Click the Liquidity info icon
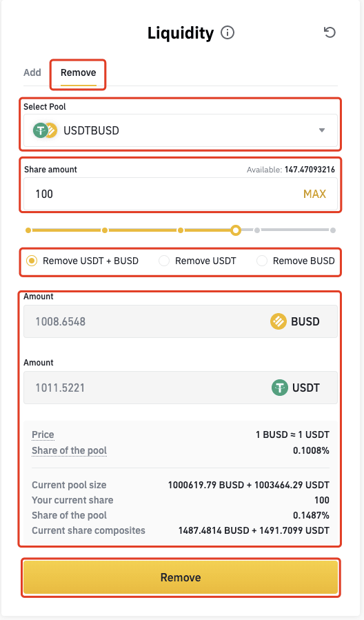Image resolution: width=364 pixels, height=620 pixels. (228, 32)
